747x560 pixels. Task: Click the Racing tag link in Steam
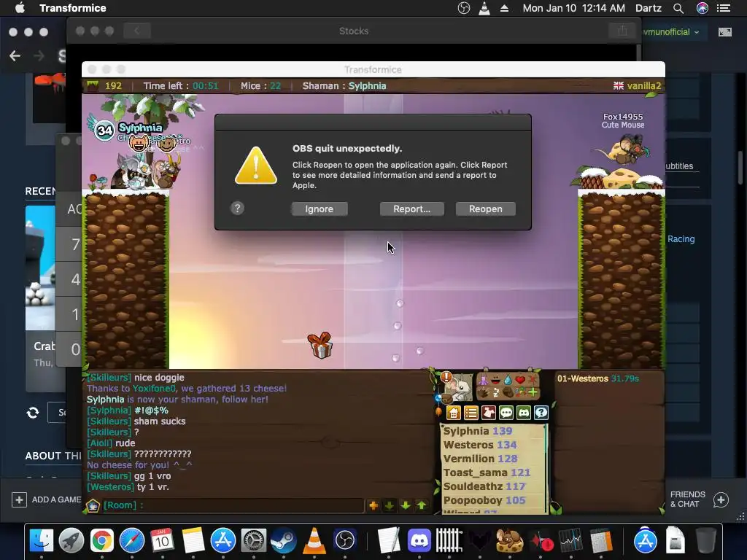click(681, 239)
